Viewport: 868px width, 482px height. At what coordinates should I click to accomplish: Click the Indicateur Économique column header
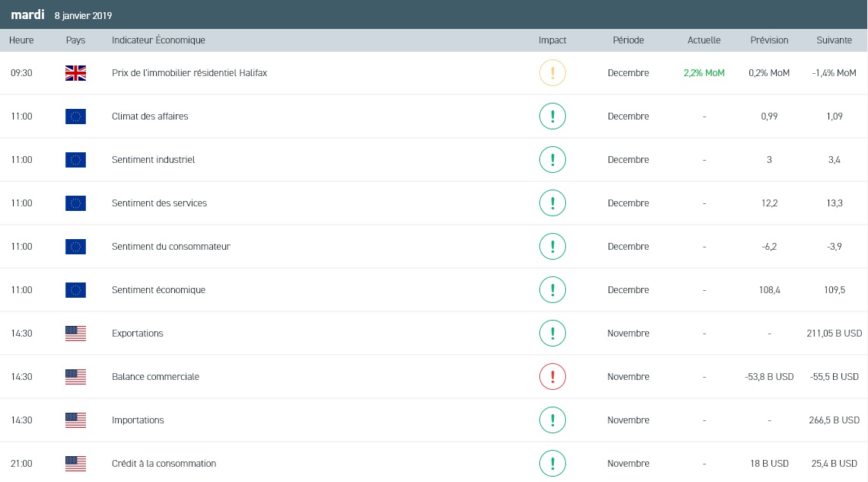click(158, 40)
